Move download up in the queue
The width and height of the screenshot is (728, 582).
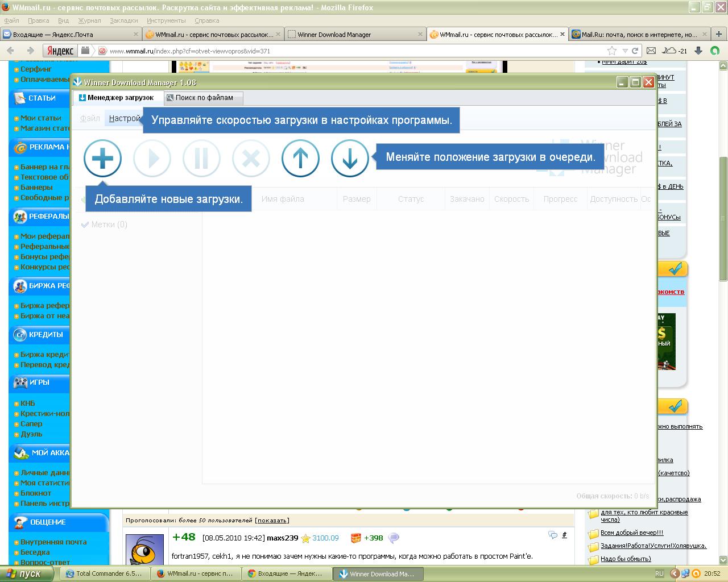pyautogui.click(x=300, y=158)
